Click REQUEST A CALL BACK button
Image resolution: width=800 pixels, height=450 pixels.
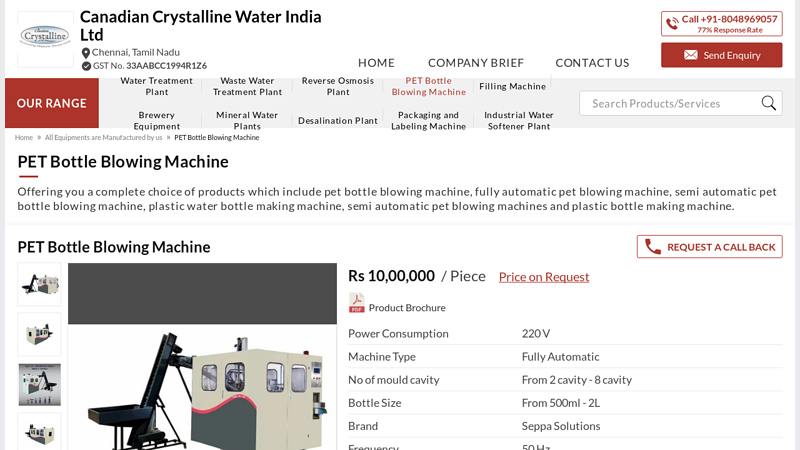pos(709,247)
